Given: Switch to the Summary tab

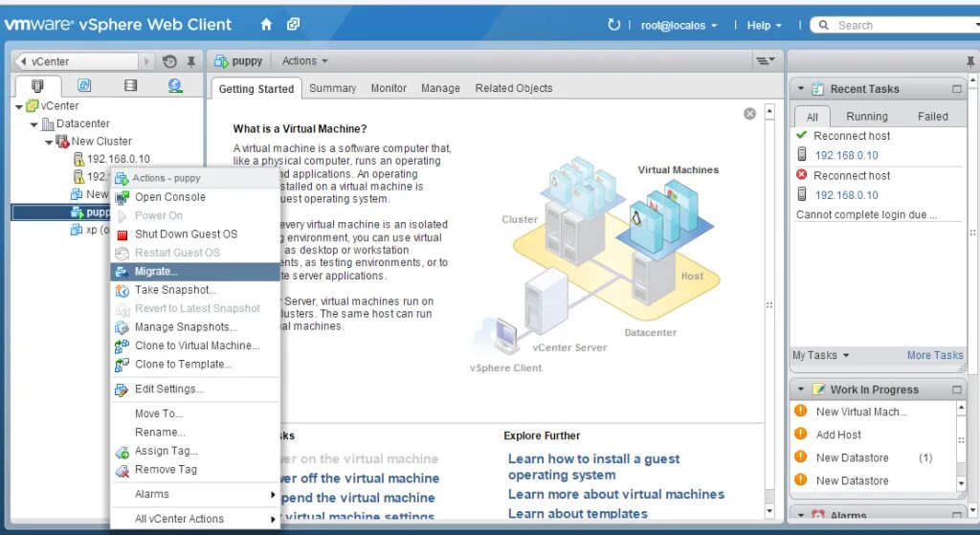Looking at the screenshot, I should coord(332,88).
